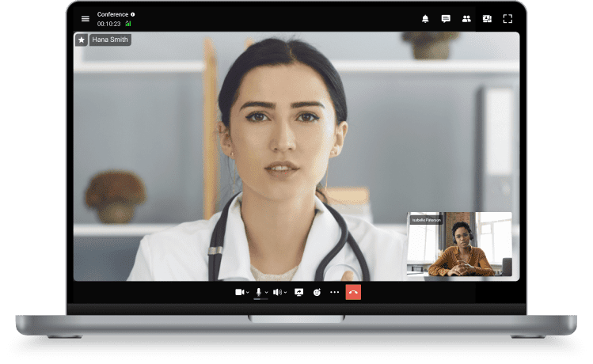Click the microphone level indicator bar
The width and height of the screenshot is (593, 364).
(x=260, y=299)
